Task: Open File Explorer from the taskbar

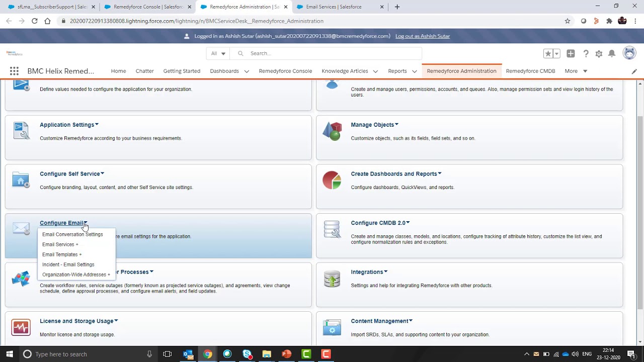Action: [x=267, y=354]
